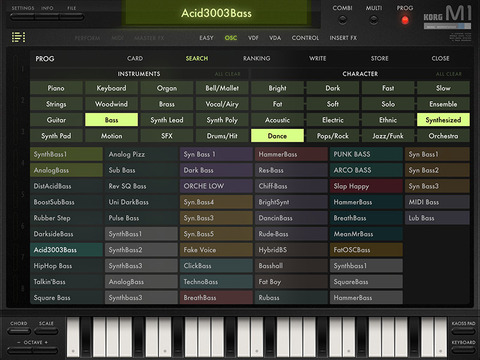
Task: Open the INSERT FX tab
Action: (x=343, y=38)
